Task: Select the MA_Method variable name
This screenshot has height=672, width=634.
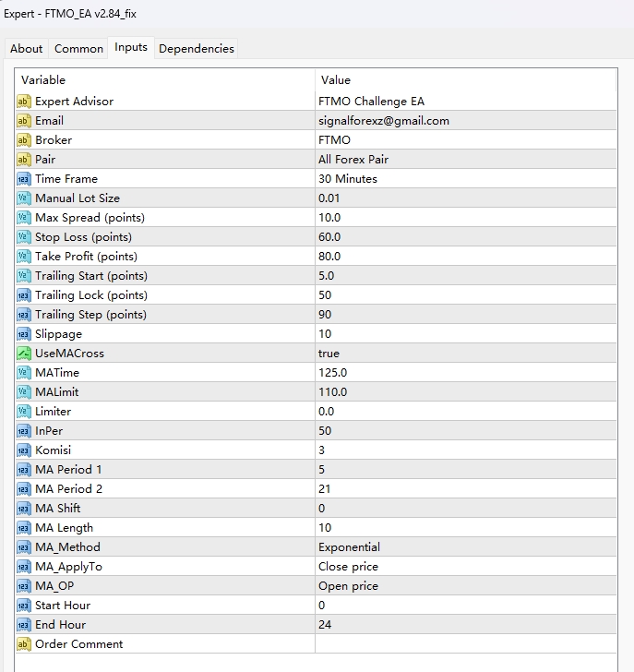Action: 67,547
